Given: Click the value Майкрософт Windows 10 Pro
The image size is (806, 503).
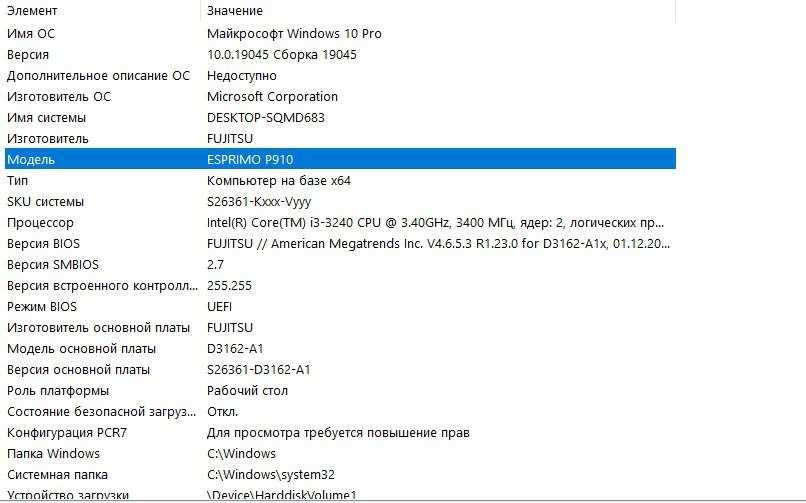Looking at the screenshot, I should pyautogui.click(x=294, y=34).
